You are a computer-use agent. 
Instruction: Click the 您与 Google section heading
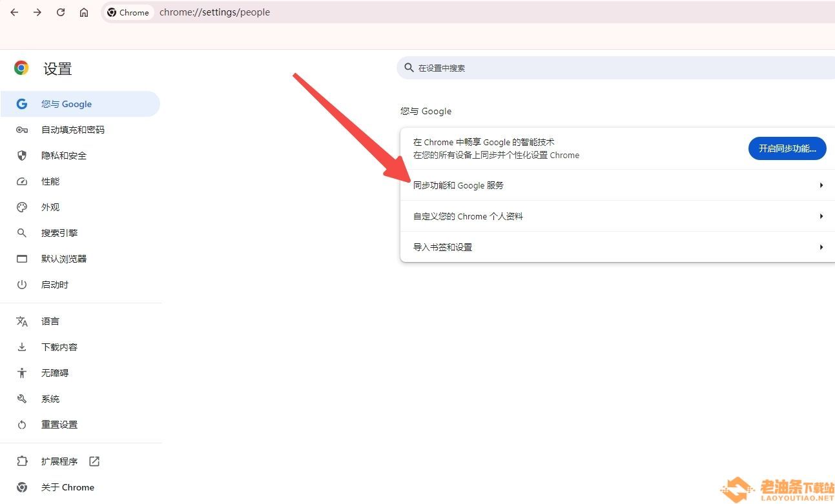click(x=426, y=111)
